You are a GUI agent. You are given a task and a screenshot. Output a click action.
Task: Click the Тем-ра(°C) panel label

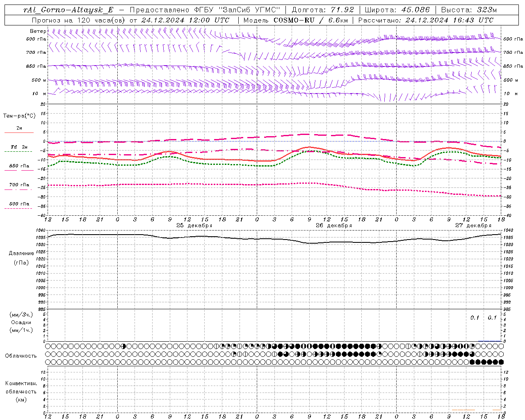pos(19,116)
